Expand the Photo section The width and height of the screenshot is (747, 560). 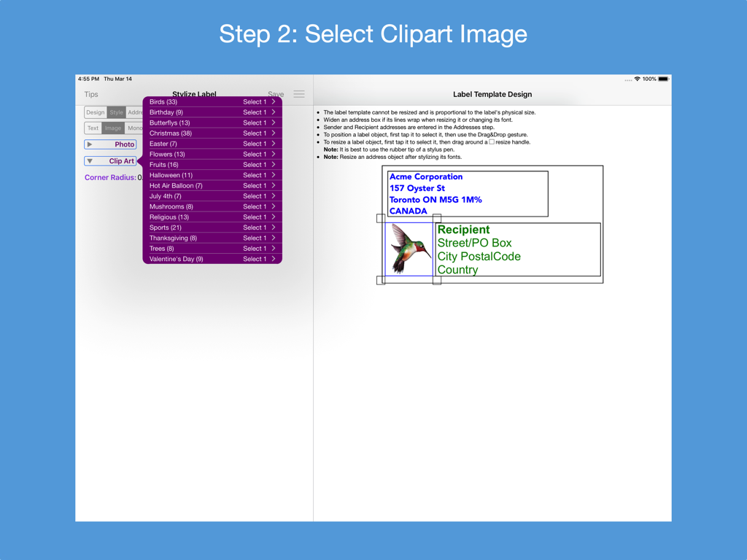pyautogui.click(x=109, y=144)
